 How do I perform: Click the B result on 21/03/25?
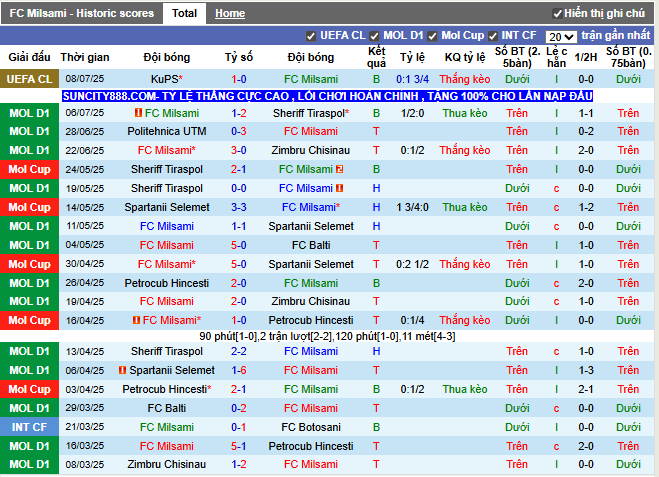click(376, 427)
